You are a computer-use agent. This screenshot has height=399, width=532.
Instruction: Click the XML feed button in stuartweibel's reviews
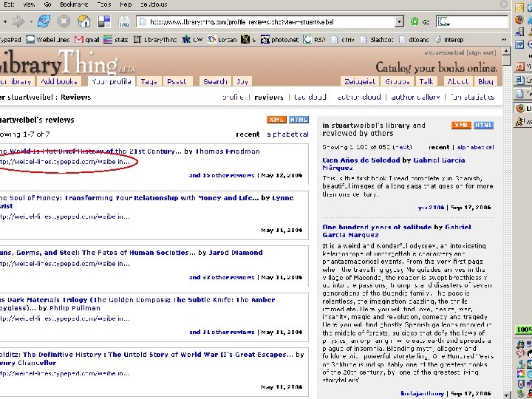[x=276, y=120]
